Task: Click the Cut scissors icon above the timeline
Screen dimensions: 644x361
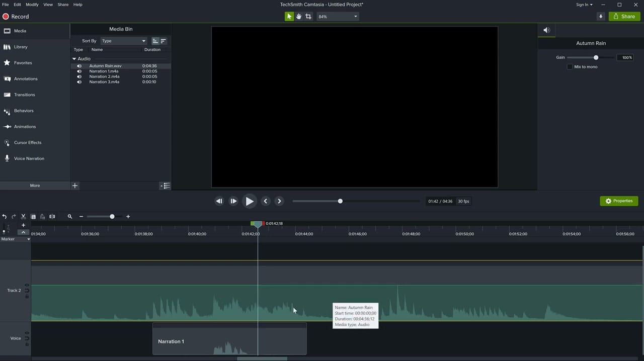Action: click(23, 216)
